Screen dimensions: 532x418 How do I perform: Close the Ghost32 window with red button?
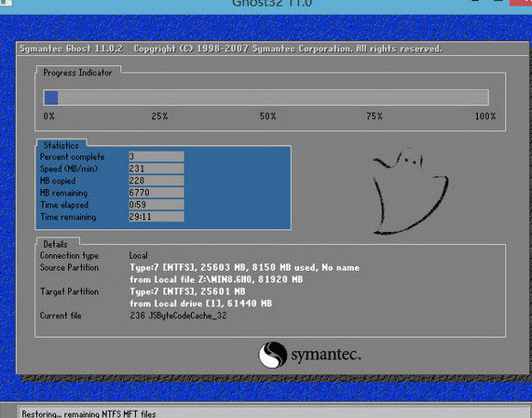click(x=521, y=3)
